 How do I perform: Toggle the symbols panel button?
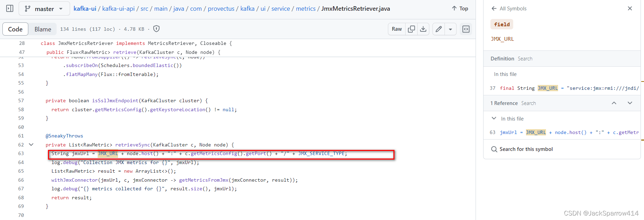[x=466, y=29]
